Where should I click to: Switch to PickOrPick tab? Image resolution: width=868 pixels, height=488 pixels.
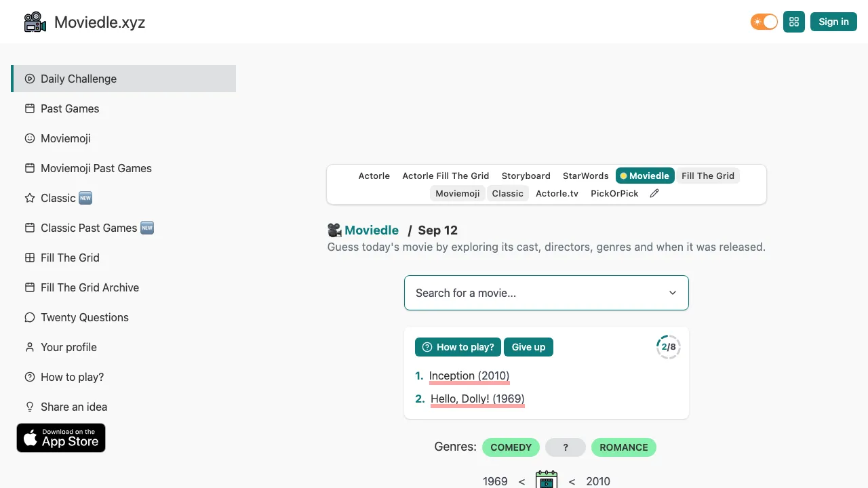coord(614,193)
